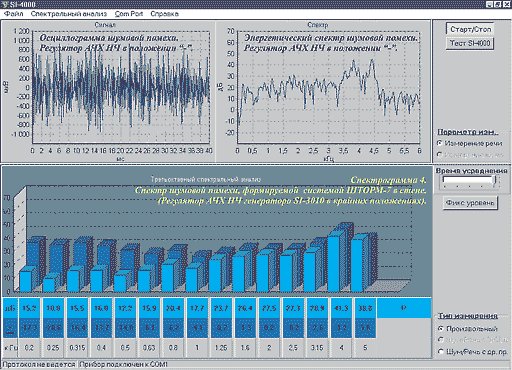Minimize the SI-4000 window
The height and width of the screenshot is (370, 512).
(x=489, y=4)
